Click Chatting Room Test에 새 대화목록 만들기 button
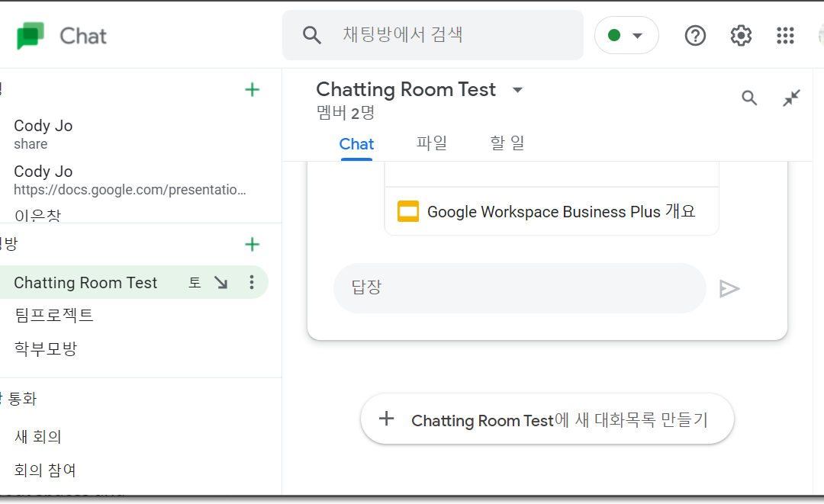 pos(547,419)
